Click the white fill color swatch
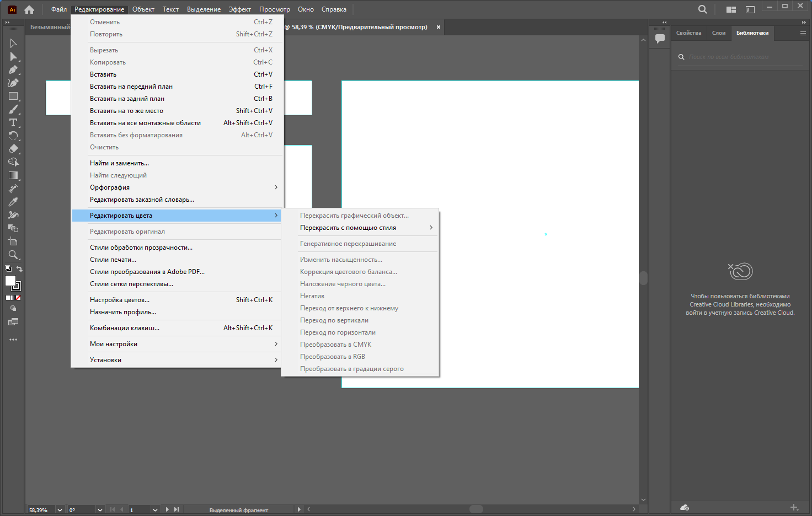 10,281
